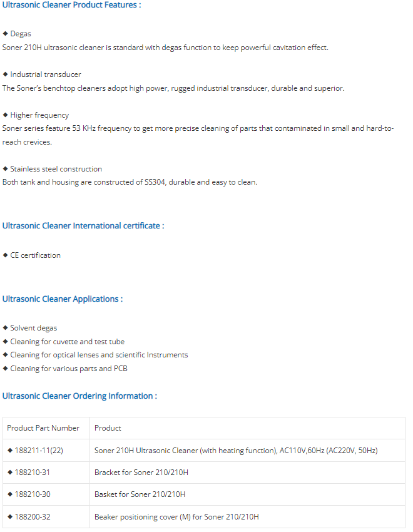Screen dimensions: 413x532
Task: Click the diamond bullet beside part number 188211-11(22)
Action: 10,450
